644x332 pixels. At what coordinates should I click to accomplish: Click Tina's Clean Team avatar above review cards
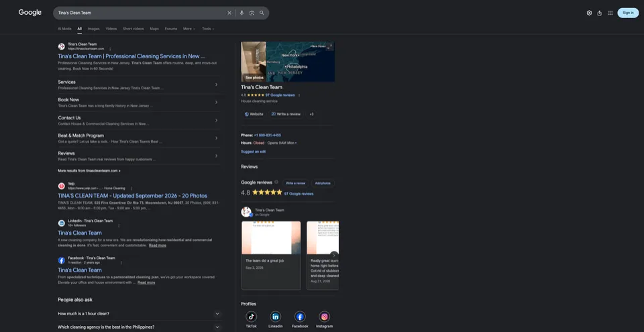(246, 212)
